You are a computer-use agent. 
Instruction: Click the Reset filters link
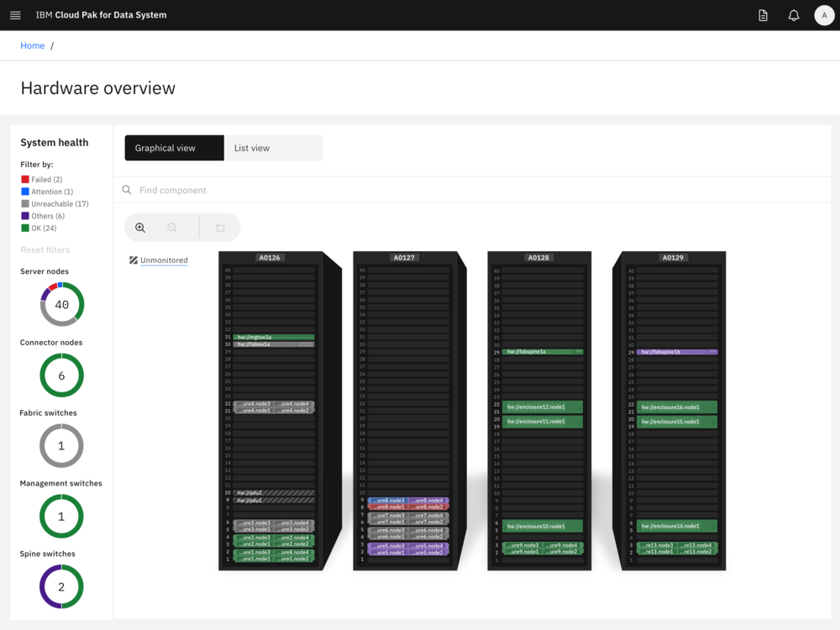[x=45, y=249]
